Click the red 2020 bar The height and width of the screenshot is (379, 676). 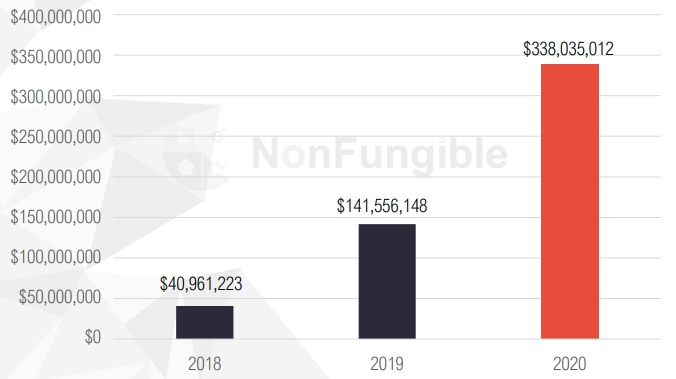570,201
